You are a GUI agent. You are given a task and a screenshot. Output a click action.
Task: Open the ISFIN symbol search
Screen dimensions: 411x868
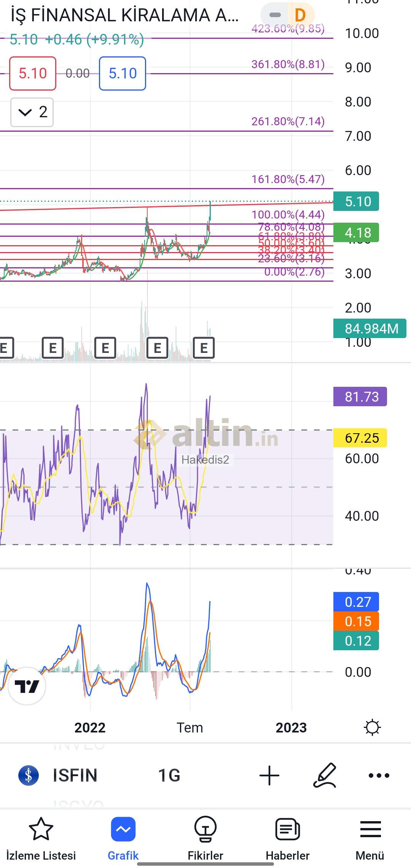click(x=75, y=775)
